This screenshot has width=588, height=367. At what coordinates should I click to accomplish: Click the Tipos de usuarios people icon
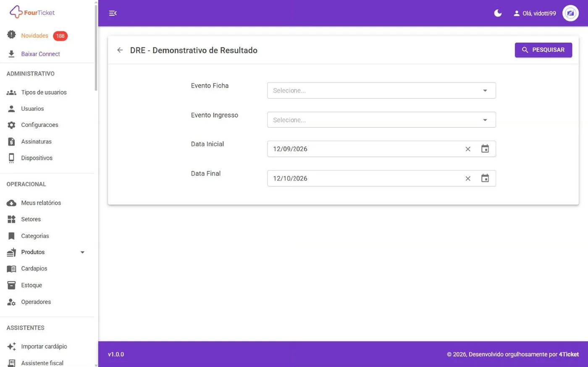[11, 92]
